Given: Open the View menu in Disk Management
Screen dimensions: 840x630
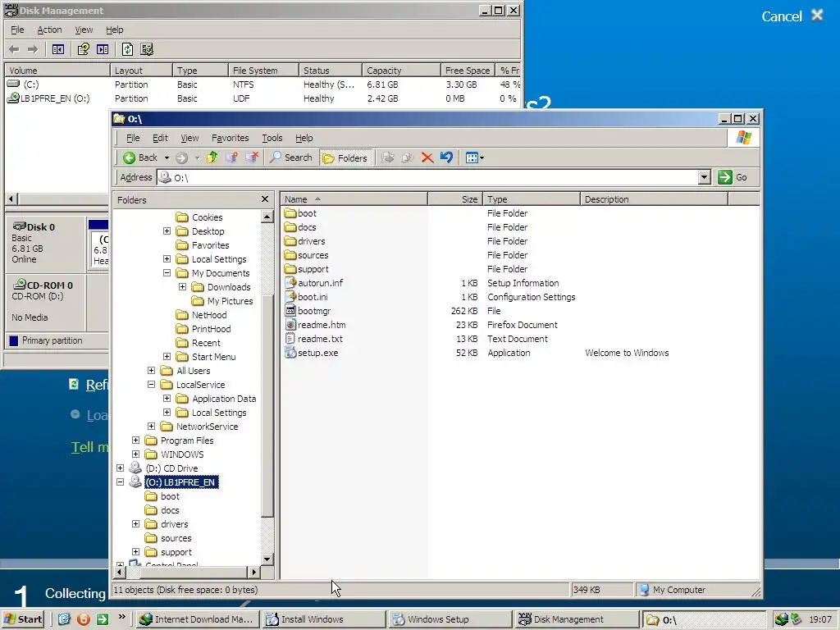Looking at the screenshot, I should pyautogui.click(x=84, y=30).
